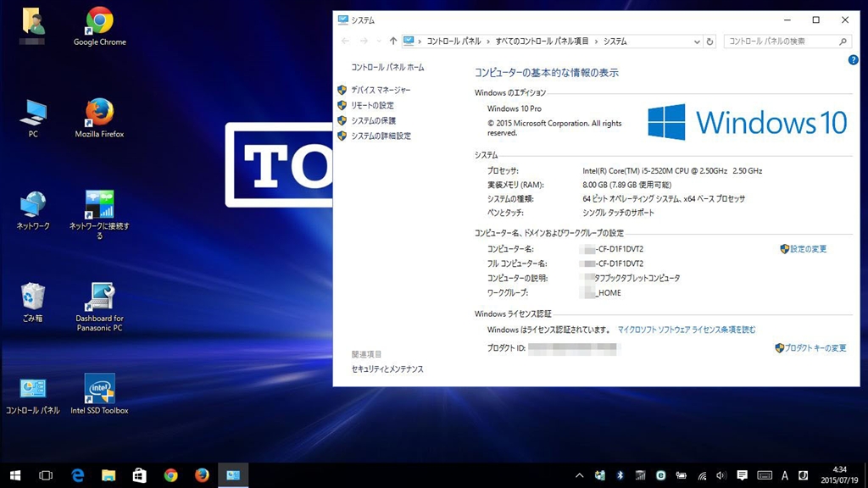
Task: Select the PC desktop icon
Action: (x=33, y=119)
